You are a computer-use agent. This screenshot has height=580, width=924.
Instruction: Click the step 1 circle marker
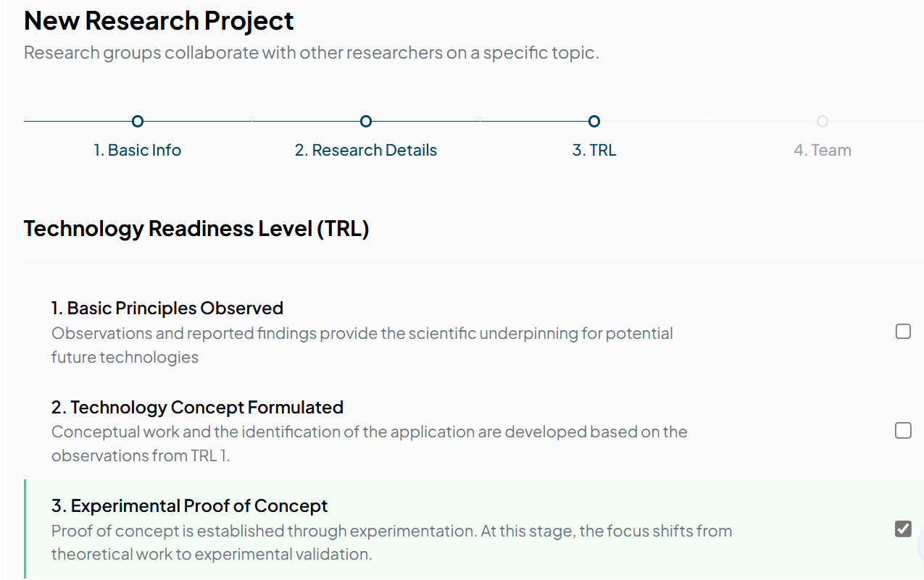coord(138,121)
